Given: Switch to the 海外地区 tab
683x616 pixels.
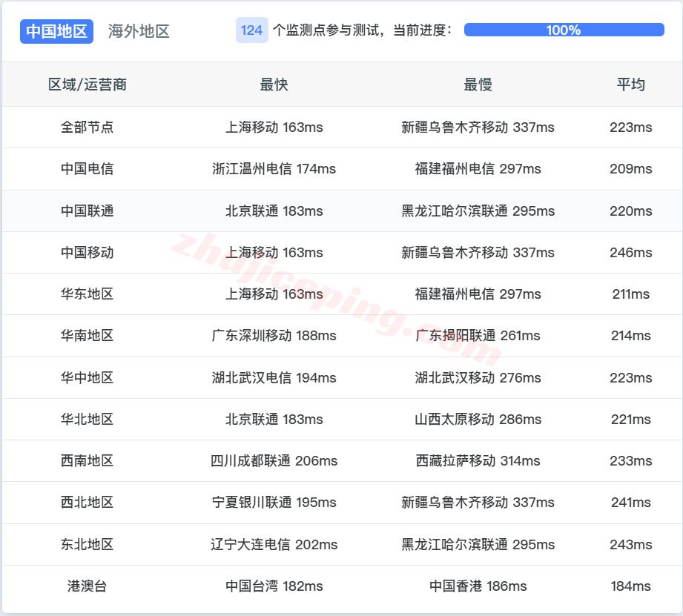Looking at the screenshot, I should coord(139,31).
